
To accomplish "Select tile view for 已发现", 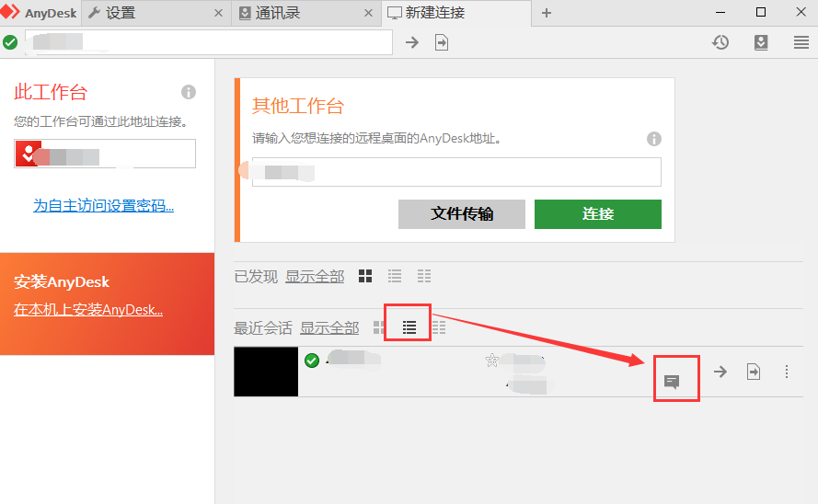I will 365,276.
